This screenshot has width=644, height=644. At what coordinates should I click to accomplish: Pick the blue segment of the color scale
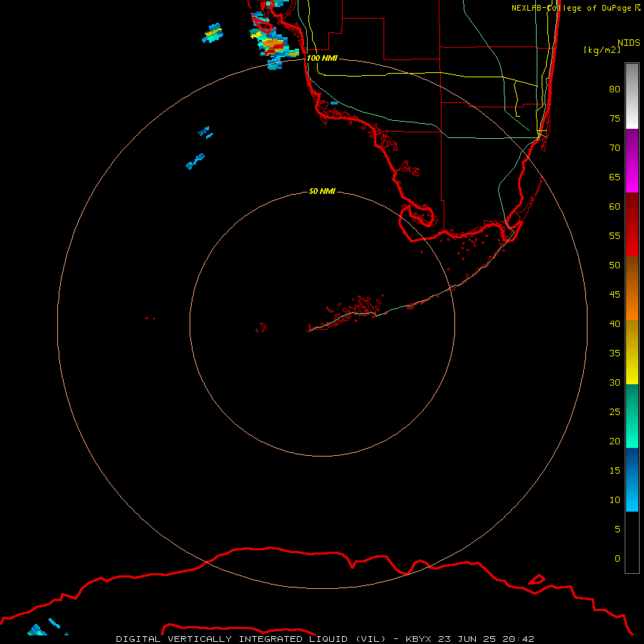click(x=632, y=479)
